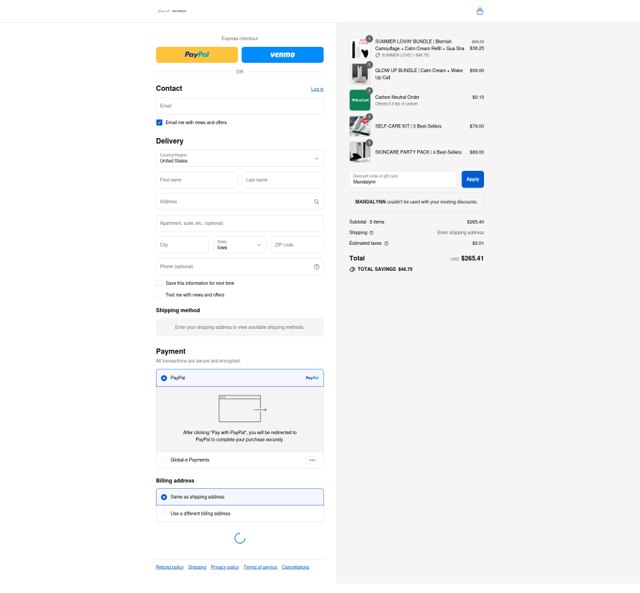
Task: Pay with the yellow PayPal express button
Action: 197,55
